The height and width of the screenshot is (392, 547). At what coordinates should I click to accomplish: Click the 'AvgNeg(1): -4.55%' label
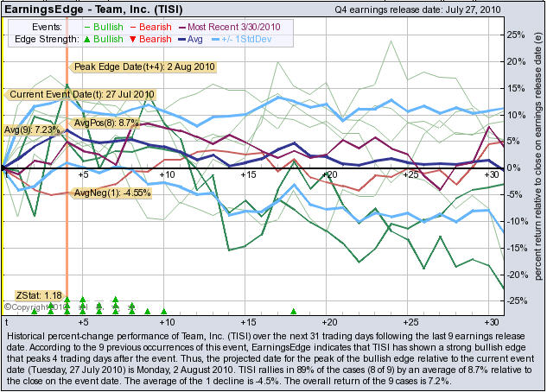click(111, 193)
